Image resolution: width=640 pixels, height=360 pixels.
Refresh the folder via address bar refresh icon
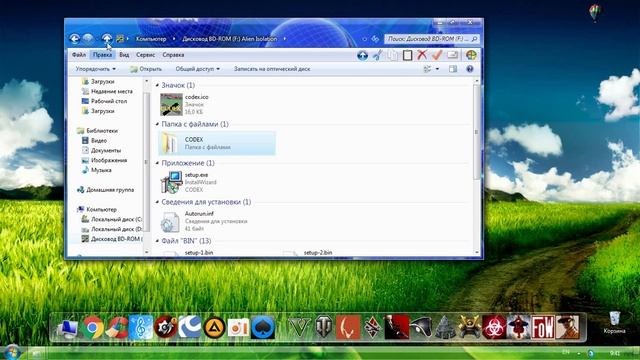pyautogui.click(x=375, y=39)
